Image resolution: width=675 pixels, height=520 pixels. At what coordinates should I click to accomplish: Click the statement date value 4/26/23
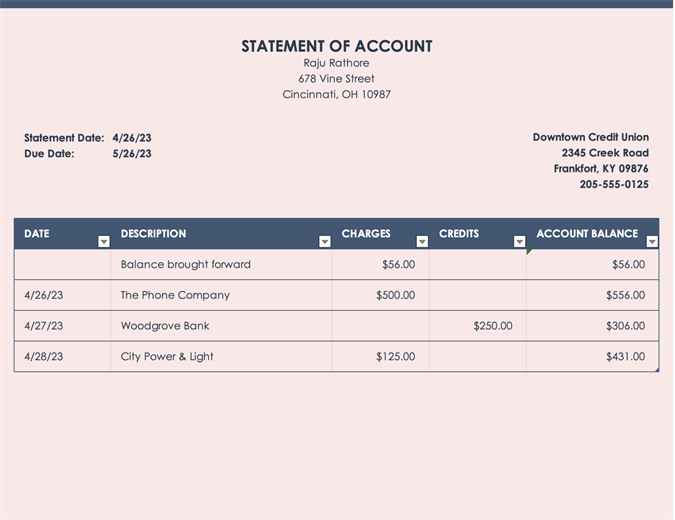tap(132, 138)
